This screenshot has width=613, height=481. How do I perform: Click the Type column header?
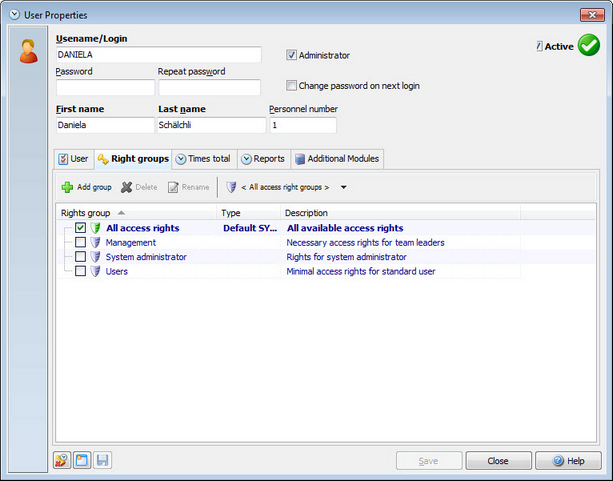(248, 213)
